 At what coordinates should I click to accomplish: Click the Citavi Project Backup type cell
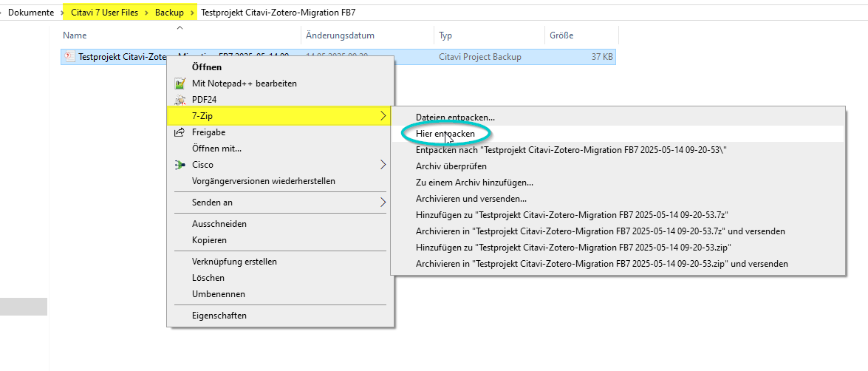click(x=480, y=56)
